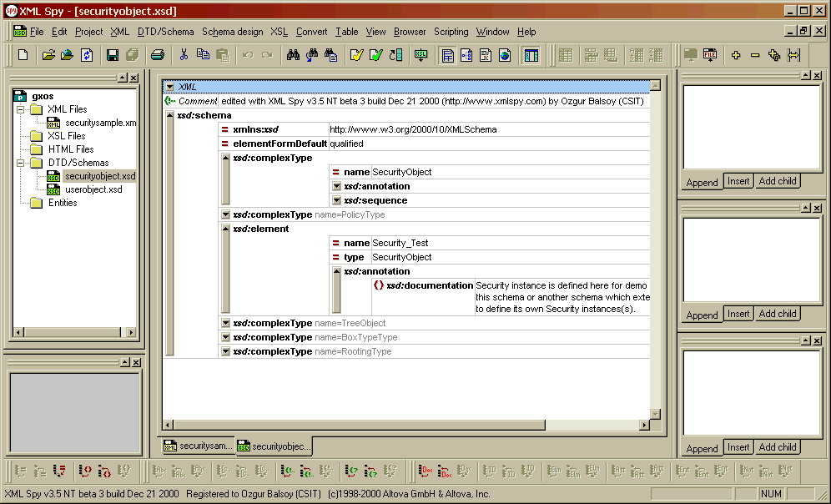This screenshot has height=504, width=831.
Task: Click the optimal column widths icon
Action: (793, 55)
